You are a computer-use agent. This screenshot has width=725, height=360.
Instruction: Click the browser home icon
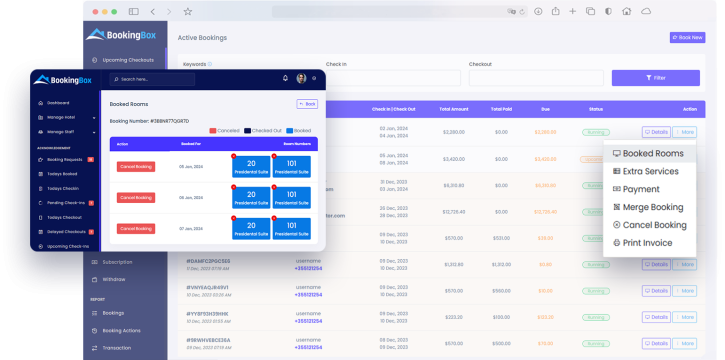[627, 12]
